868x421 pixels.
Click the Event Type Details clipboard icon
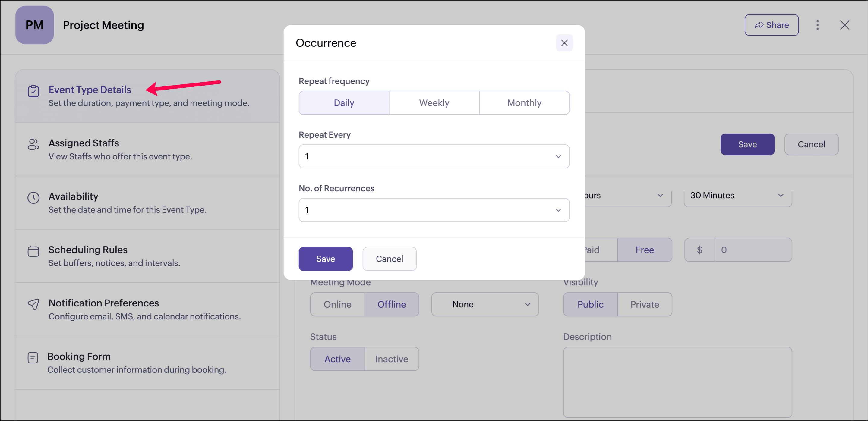pyautogui.click(x=33, y=91)
